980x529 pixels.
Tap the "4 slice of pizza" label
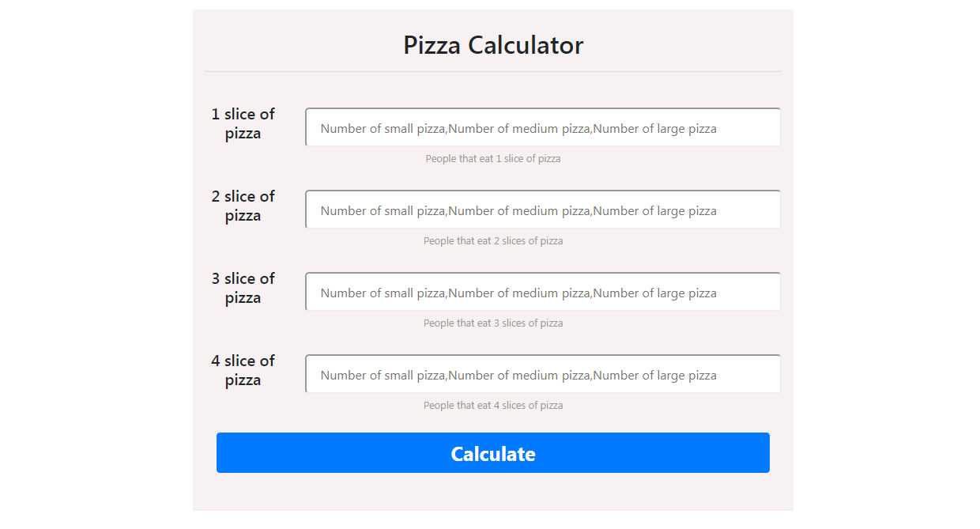(x=243, y=371)
